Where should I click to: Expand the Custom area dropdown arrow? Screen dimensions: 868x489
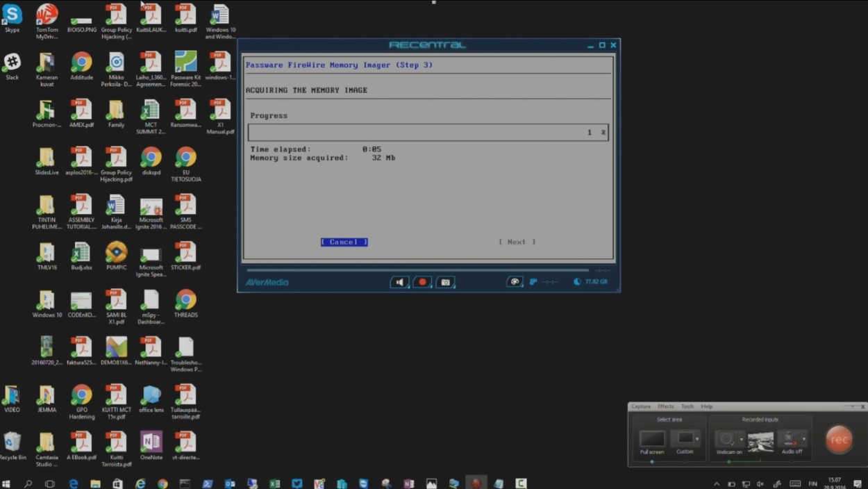tap(697, 439)
